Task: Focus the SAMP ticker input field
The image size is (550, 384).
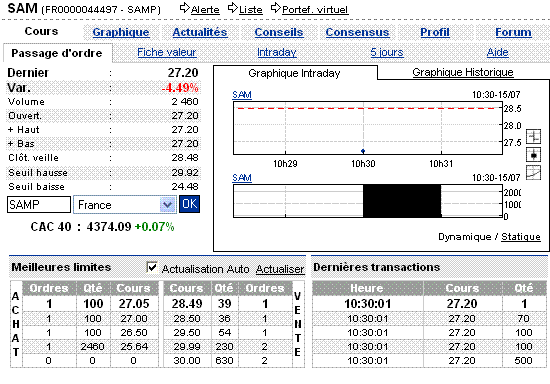Action: 39,204
